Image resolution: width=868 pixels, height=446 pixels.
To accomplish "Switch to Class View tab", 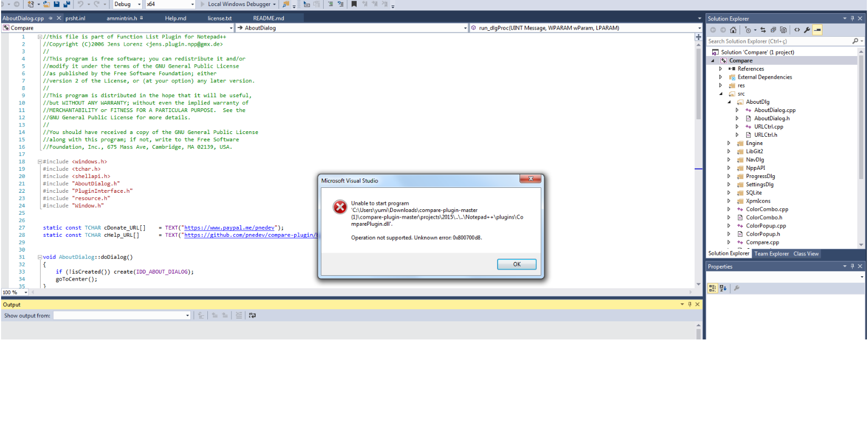I will 805,254.
